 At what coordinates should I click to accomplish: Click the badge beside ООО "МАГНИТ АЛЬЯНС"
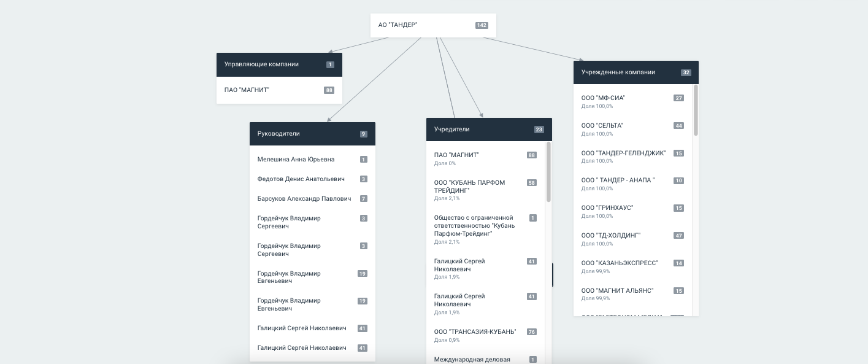678,290
